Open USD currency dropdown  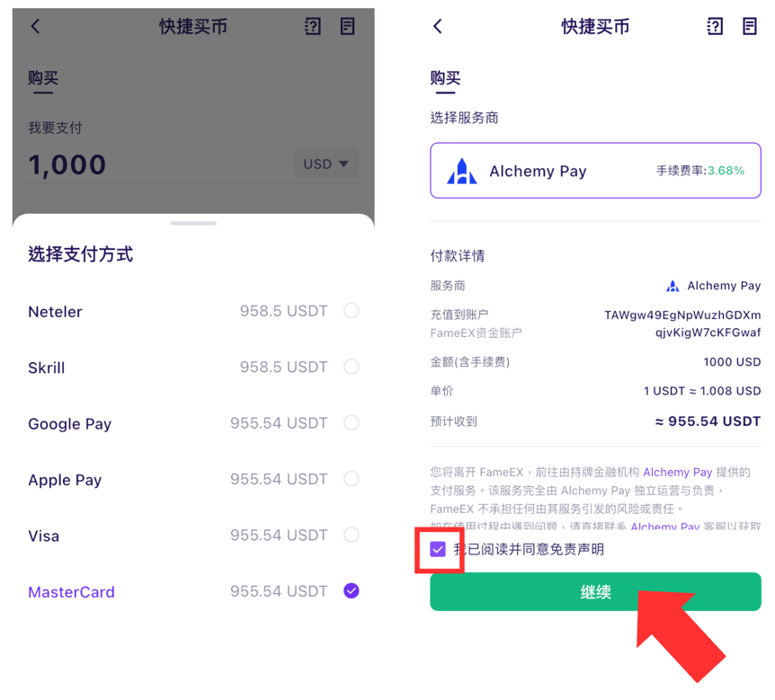[x=325, y=164]
